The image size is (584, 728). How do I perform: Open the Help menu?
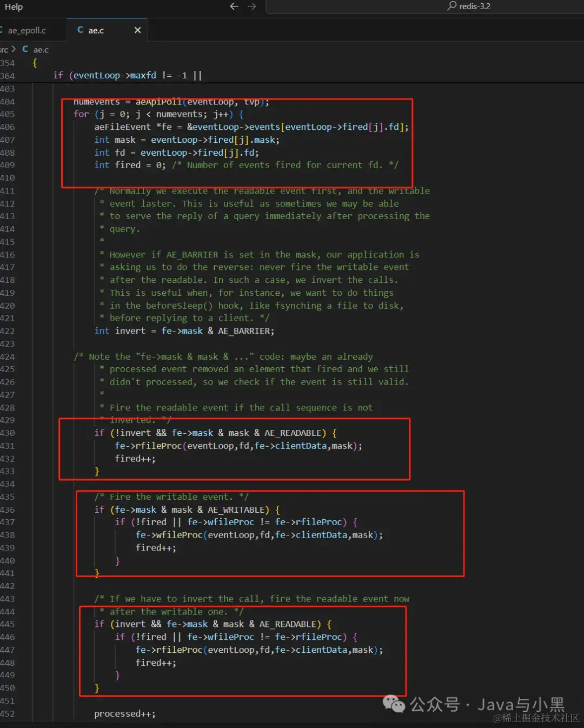pyautogui.click(x=14, y=7)
